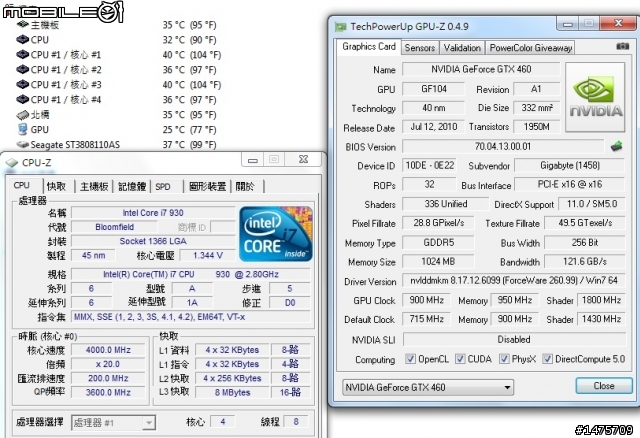Click the multiplier x 20.0 field
The width and height of the screenshot is (640, 438).
click(x=108, y=364)
